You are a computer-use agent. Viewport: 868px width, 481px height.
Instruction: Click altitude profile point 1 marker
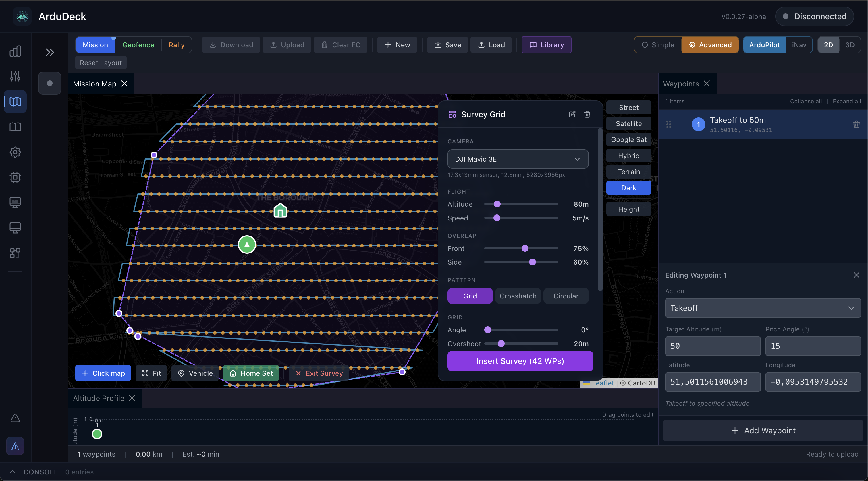coord(97,434)
